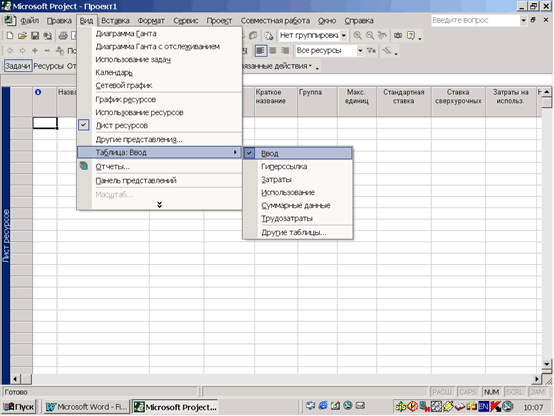Click the copy picture camera icon
The height and width of the screenshot is (416, 554).
398,35
